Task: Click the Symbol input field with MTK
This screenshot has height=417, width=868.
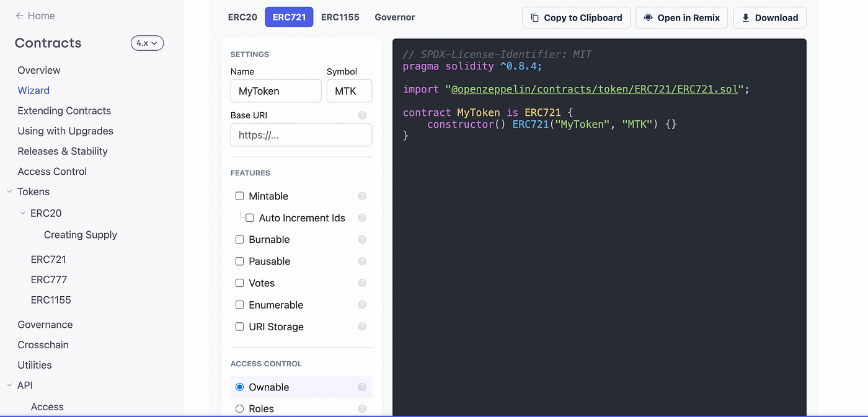Action: tap(349, 90)
